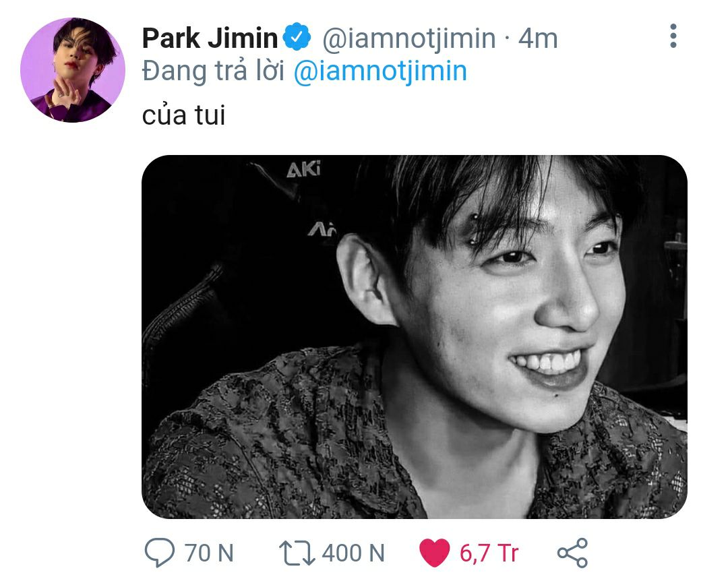Like the tweet with the heart icon

coord(434,553)
